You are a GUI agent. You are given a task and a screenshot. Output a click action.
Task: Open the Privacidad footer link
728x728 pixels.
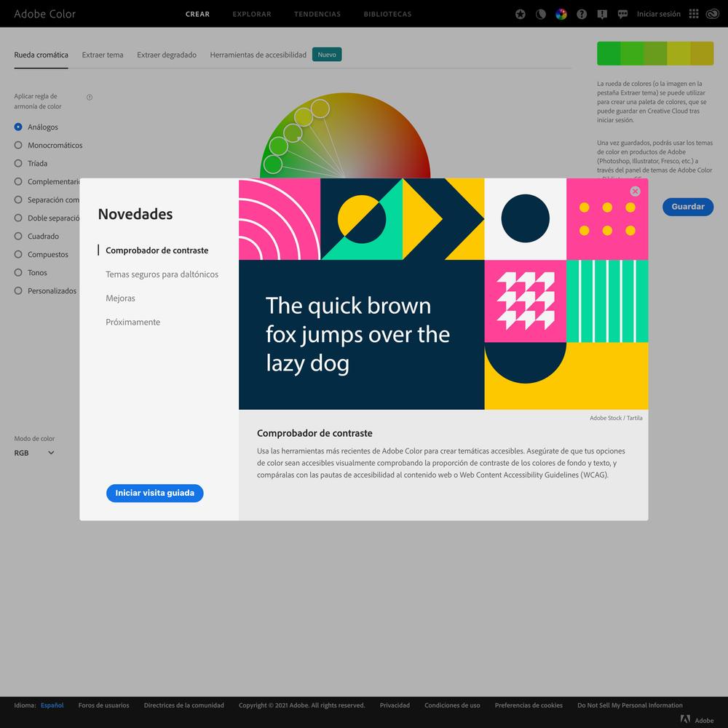coord(395,705)
